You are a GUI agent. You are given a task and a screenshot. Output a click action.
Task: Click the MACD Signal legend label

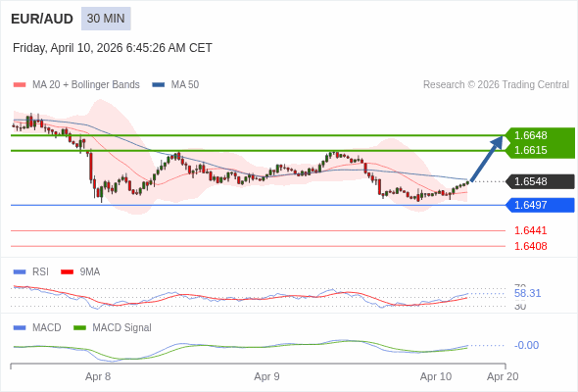122,328
